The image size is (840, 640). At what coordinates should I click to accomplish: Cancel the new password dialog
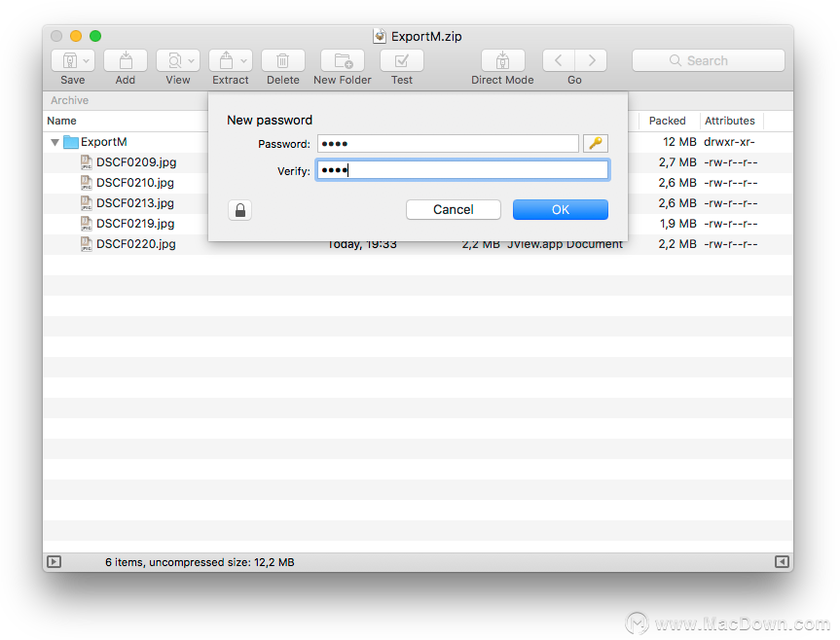(454, 210)
